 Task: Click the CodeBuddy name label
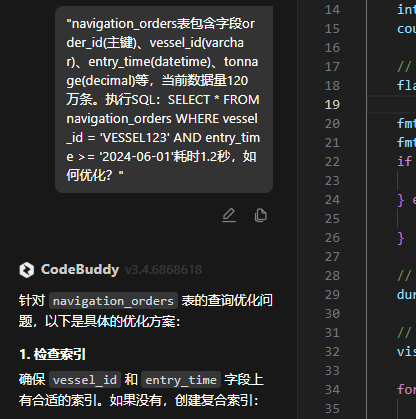(x=80, y=269)
